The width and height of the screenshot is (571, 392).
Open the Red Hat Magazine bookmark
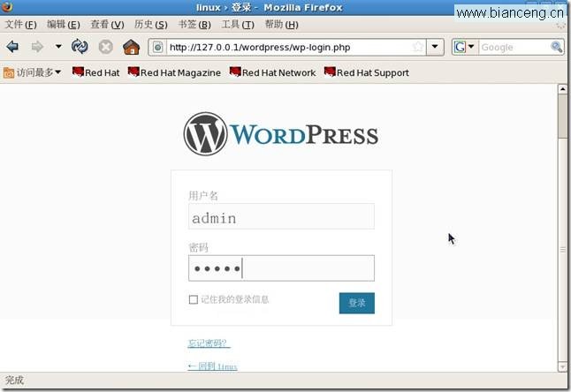click(174, 72)
